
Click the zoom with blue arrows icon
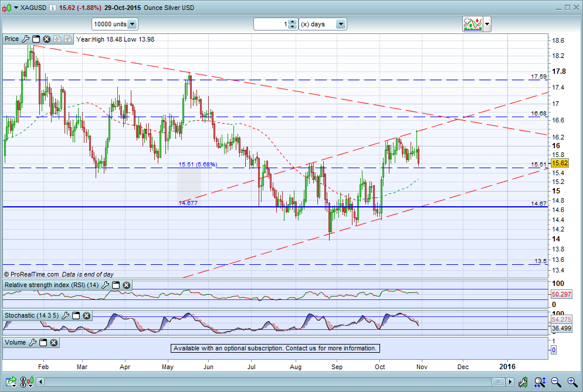[x=540, y=381]
